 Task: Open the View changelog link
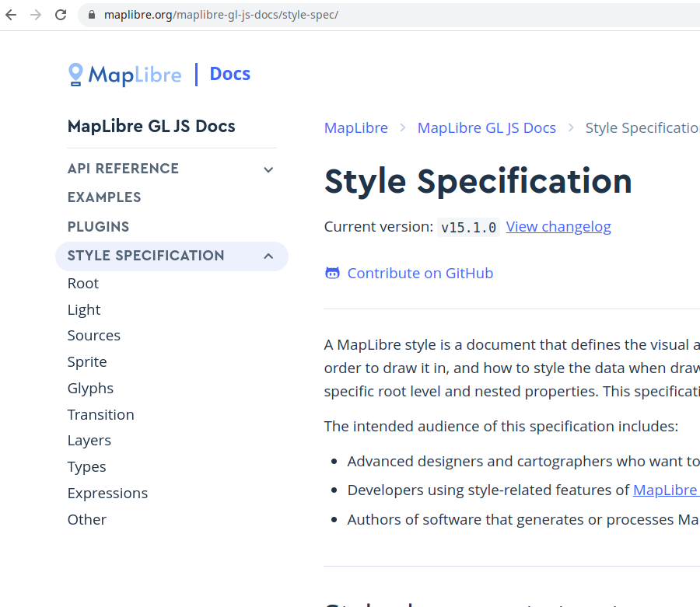click(558, 227)
